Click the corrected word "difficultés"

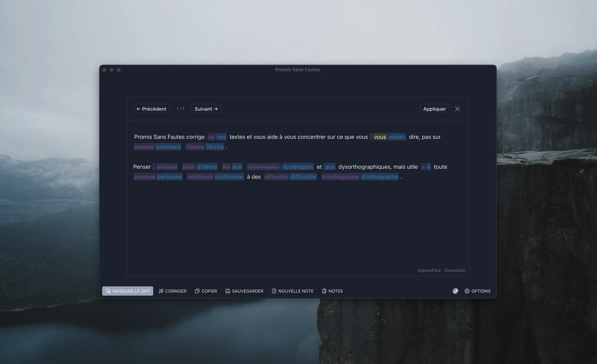(x=303, y=177)
